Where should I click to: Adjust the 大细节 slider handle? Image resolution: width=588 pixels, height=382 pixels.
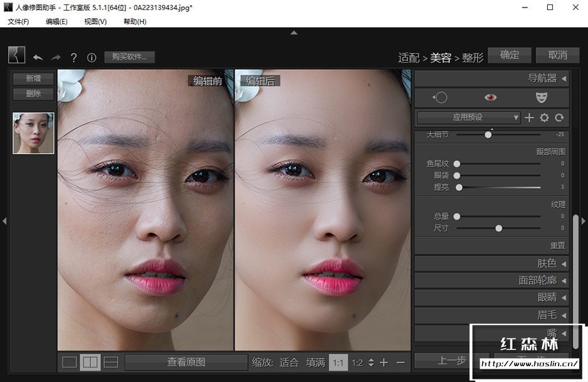pyautogui.click(x=488, y=134)
